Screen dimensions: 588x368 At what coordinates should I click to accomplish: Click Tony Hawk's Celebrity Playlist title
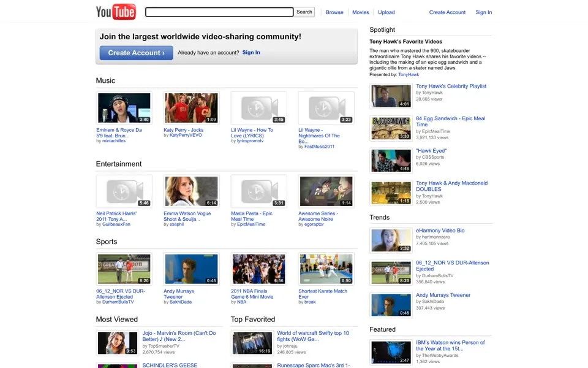451,86
